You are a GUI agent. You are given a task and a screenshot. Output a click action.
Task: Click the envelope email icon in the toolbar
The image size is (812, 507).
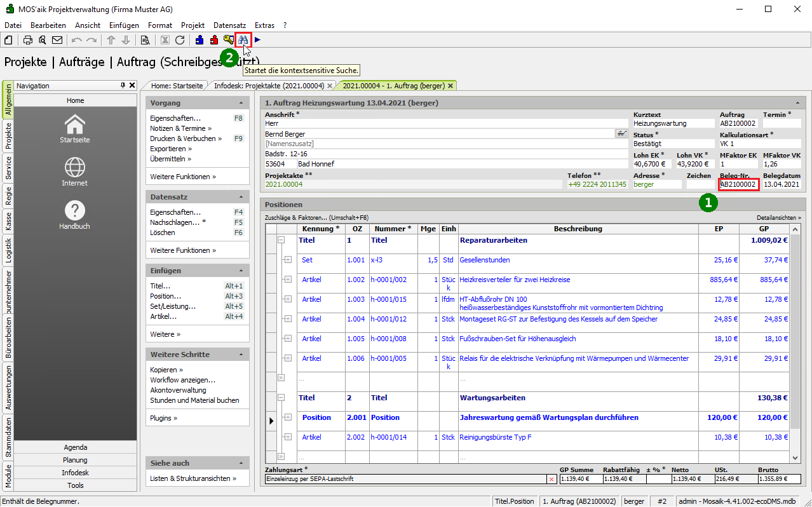[x=57, y=40]
